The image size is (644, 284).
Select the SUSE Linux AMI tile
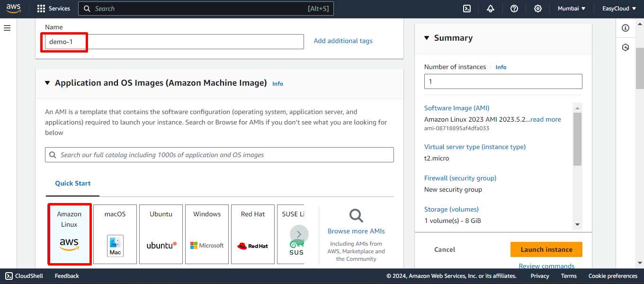pyautogui.click(x=291, y=234)
